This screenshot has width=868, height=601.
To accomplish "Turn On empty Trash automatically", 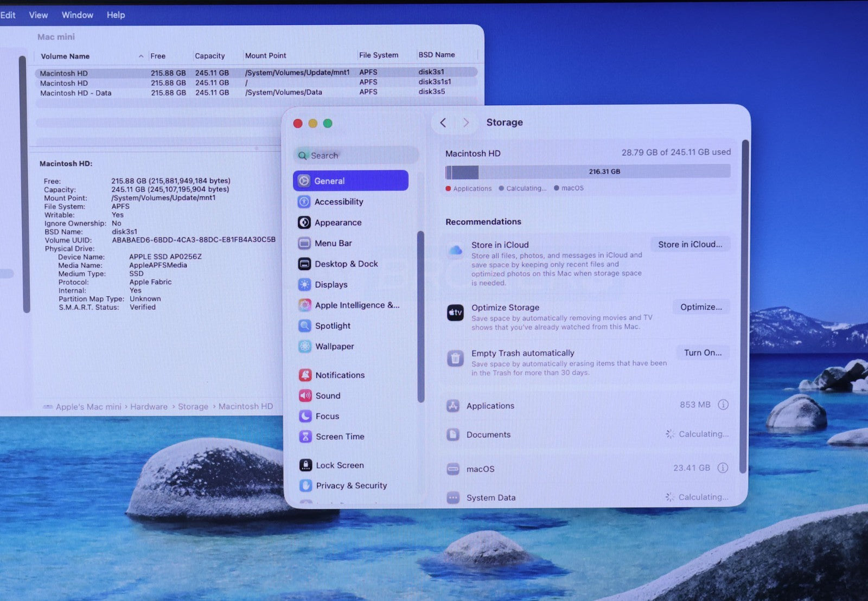I will [x=703, y=353].
